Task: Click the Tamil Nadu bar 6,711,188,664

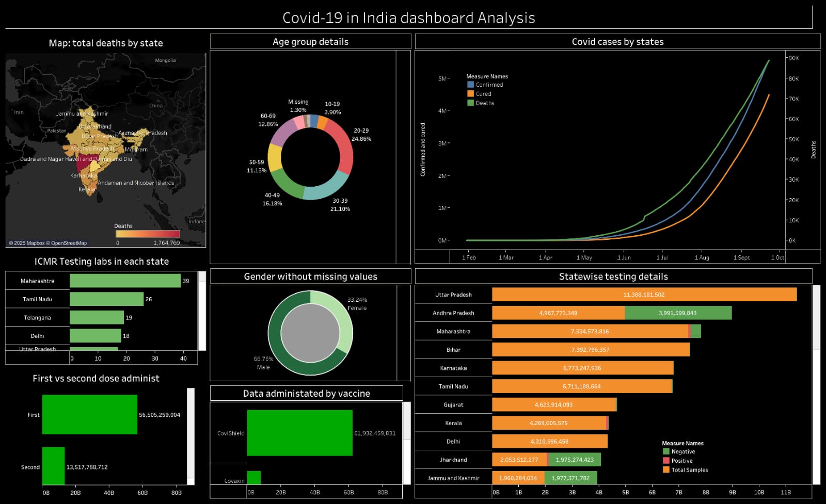Action: (582, 386)
